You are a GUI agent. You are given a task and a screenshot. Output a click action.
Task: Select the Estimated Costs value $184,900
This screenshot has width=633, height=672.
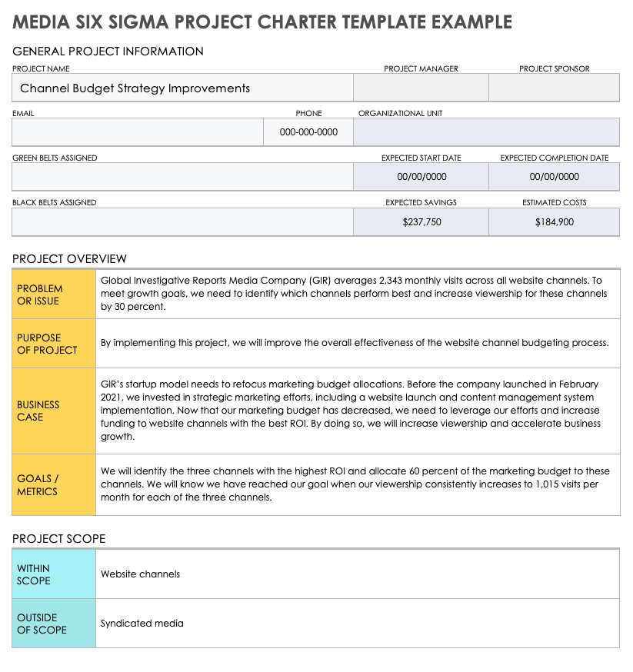[554, 222]
